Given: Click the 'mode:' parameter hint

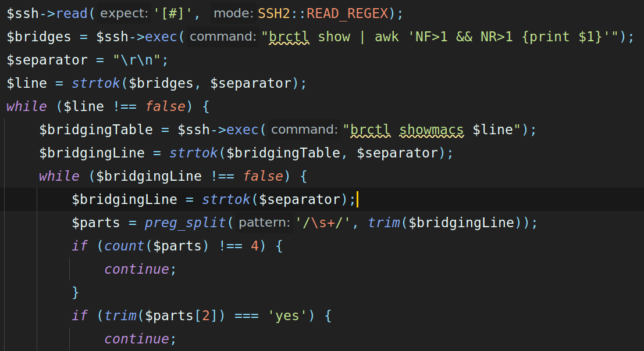Looking at the screenshot, I should pos(233,13).
